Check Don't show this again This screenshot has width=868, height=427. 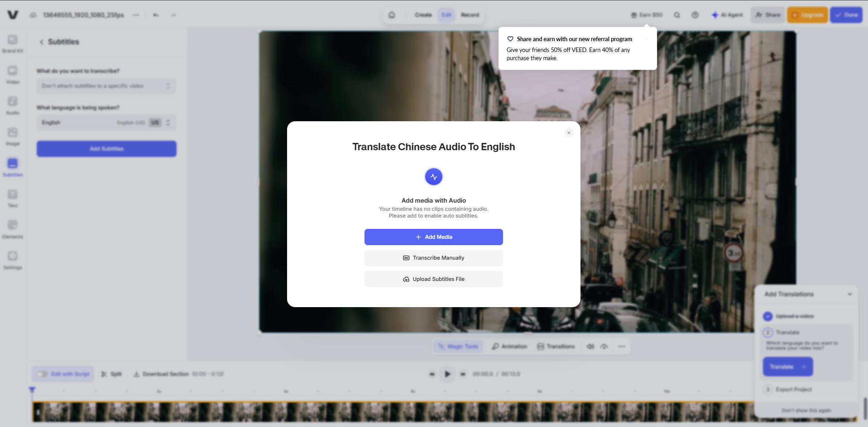[x=806, y=410]
